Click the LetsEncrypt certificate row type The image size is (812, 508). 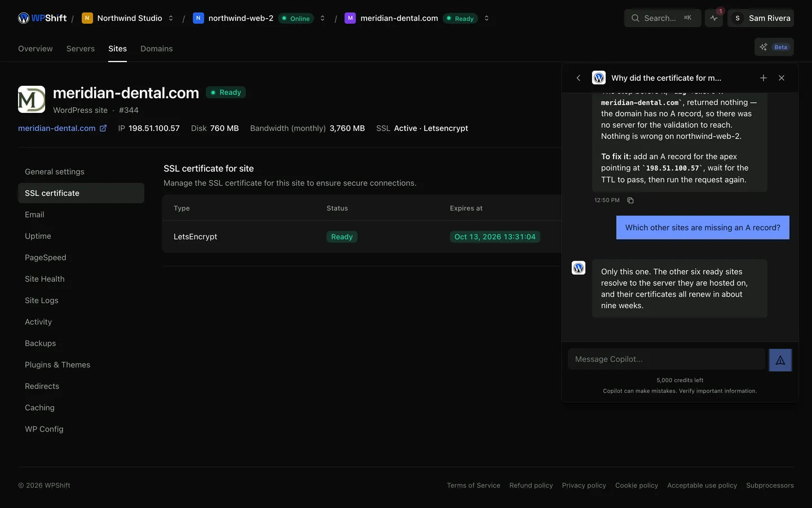point(195,237)
